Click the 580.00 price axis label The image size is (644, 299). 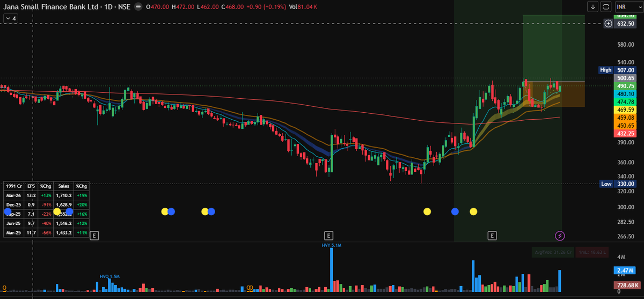pos(625,45)
